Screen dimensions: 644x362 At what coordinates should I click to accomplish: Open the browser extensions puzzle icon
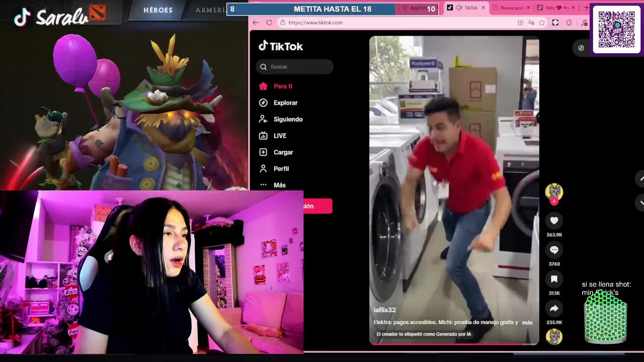(569, 23)
